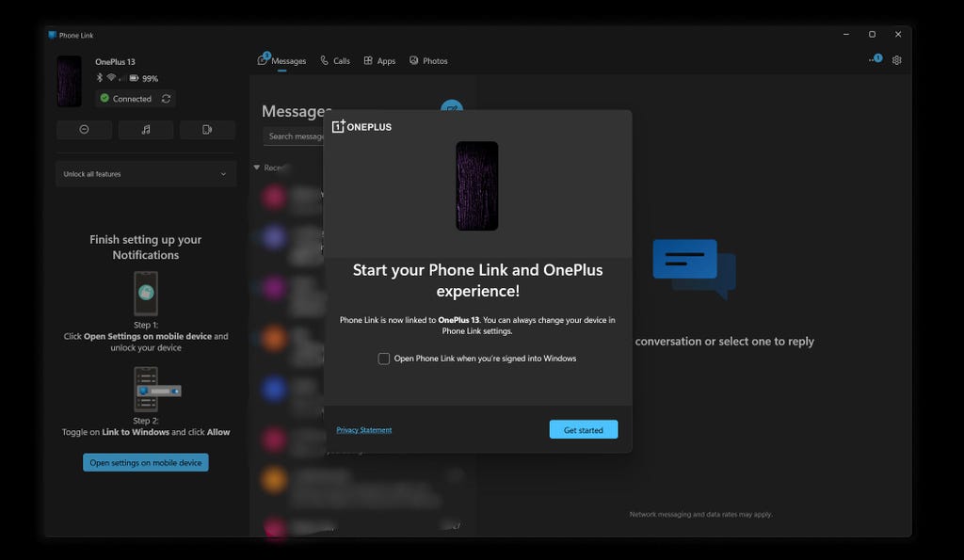964x560 pixels.
Task: Refresh the connection next to Connected
Action: (x=167, y=99)
